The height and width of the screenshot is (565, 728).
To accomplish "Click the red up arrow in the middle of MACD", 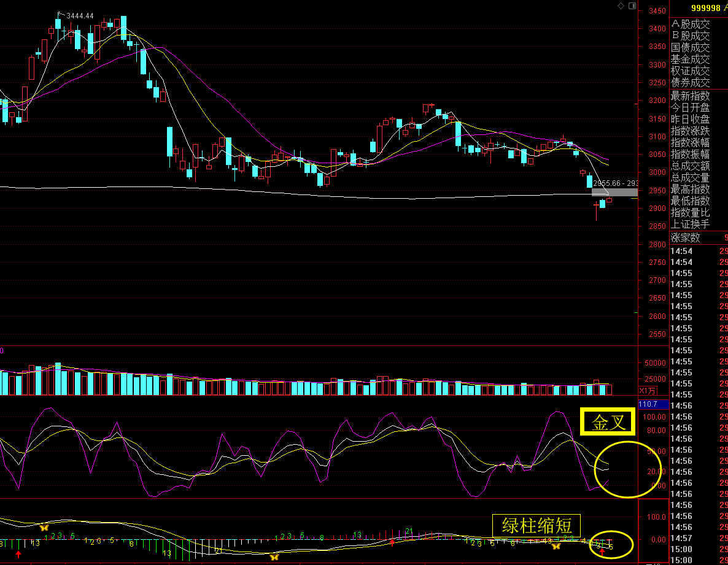I will point(392,542).
